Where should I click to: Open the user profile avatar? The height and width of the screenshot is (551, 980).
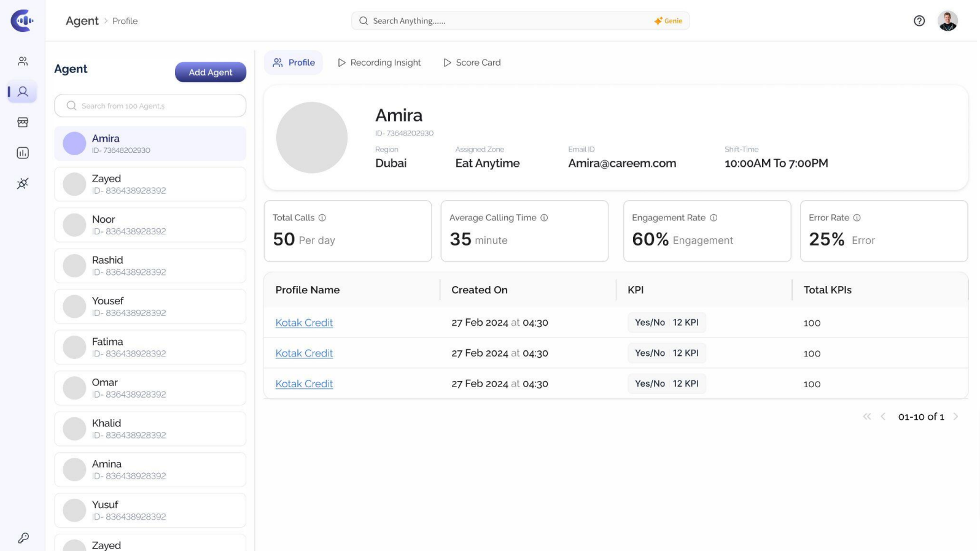point(947,21)
